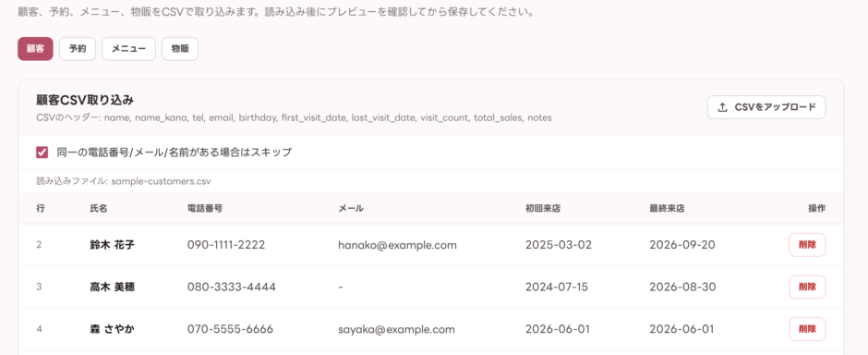Click the CSVのヘッダー description line
Screen dimensions: 868x355
coord(294,117)
